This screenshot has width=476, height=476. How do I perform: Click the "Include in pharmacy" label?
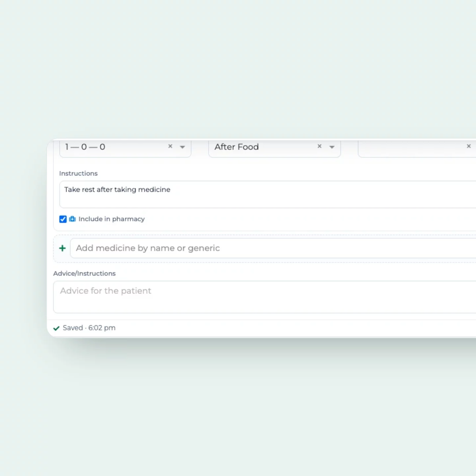click(x=112, y=219)
